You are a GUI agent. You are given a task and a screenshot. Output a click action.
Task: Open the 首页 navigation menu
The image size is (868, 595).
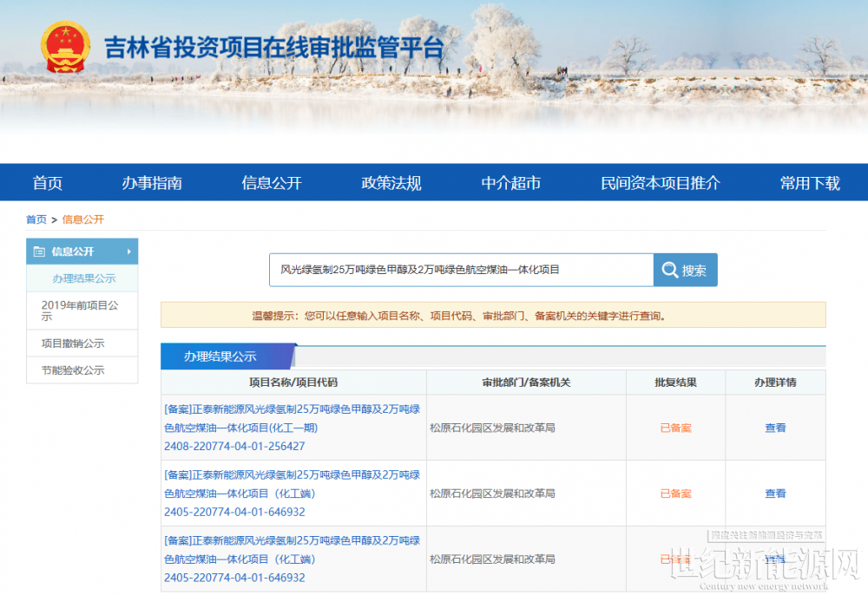48,183
